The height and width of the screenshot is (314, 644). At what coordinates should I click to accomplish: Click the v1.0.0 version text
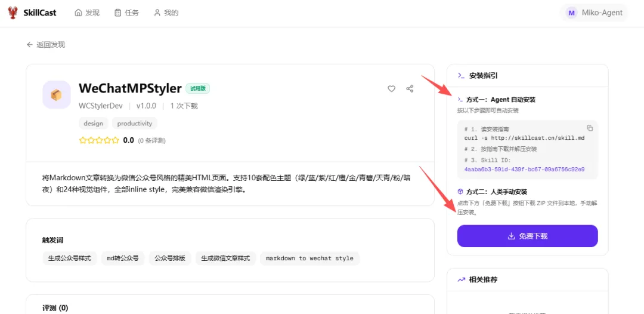pos(146,106)
